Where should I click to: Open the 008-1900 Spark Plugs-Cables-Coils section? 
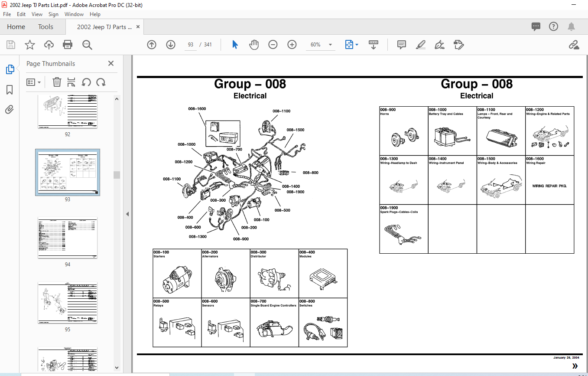(404, 229)
